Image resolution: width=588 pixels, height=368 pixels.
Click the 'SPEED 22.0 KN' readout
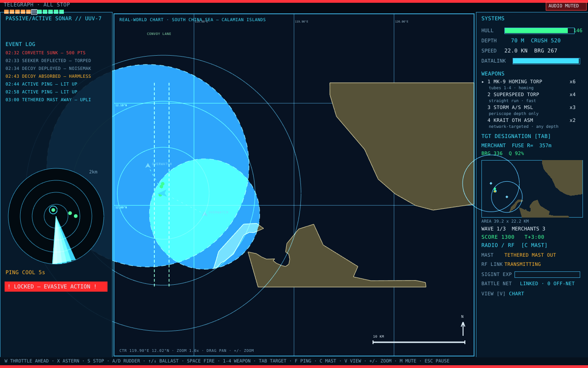click(504, 51)
